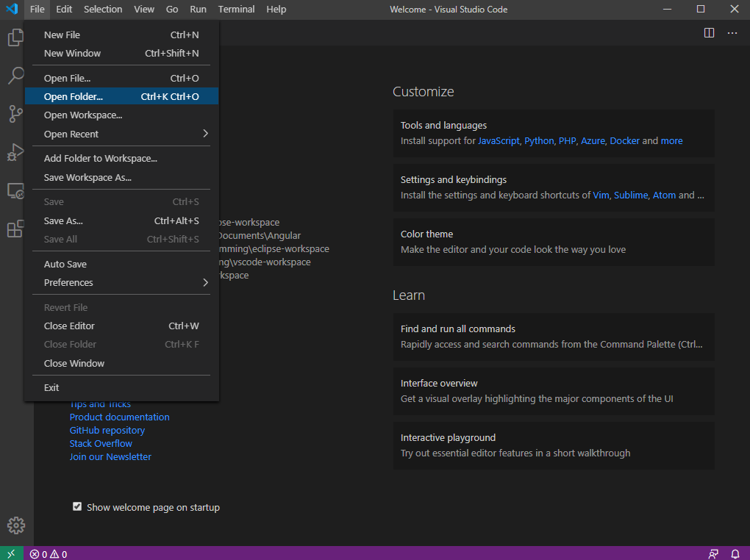Click the Stack Overflow link
750x560 pixels.
tap(101, 443)
